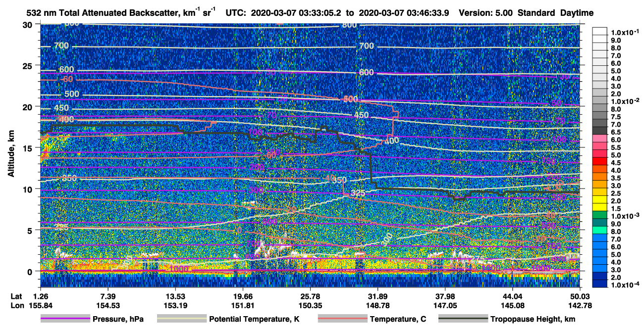Click the latitude value '1.26'

pos(41,296)
